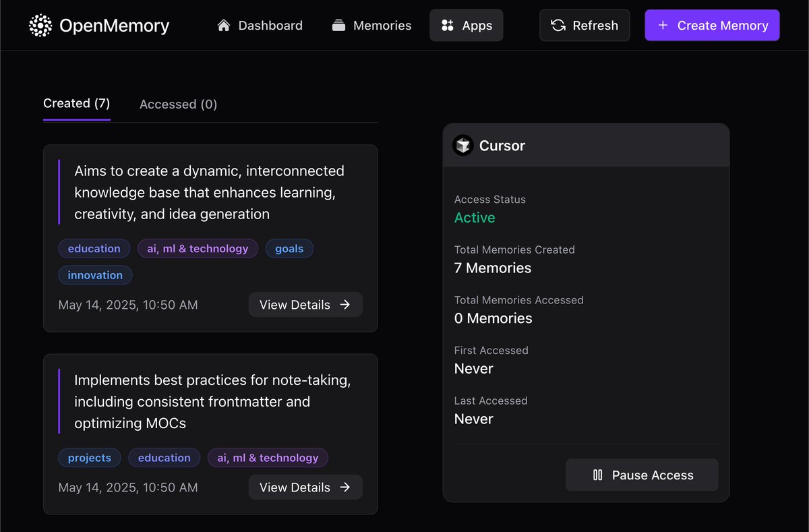Click the OpenMemory brand name
This screenshot has height=532, width=809.
point(115,26)
